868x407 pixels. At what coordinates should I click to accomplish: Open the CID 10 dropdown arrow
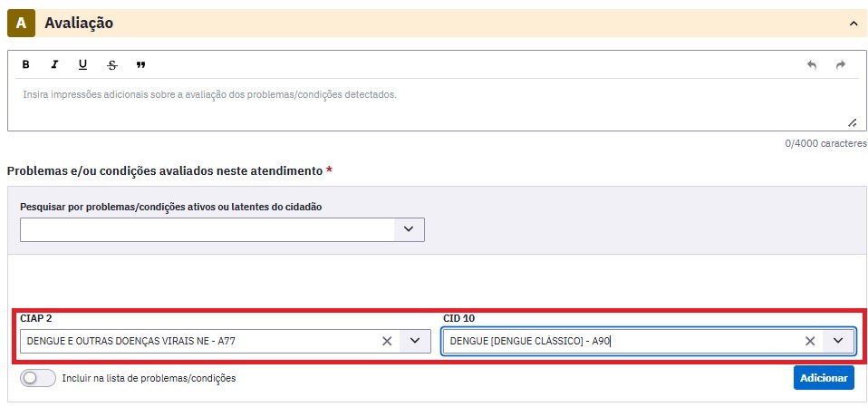pyautogui.click(x=838, y=341)
